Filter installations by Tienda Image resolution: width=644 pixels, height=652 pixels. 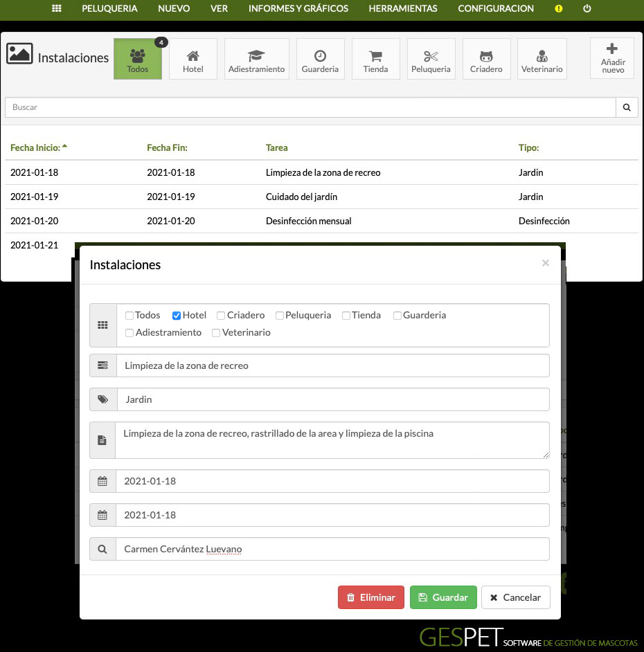point(375,59)
